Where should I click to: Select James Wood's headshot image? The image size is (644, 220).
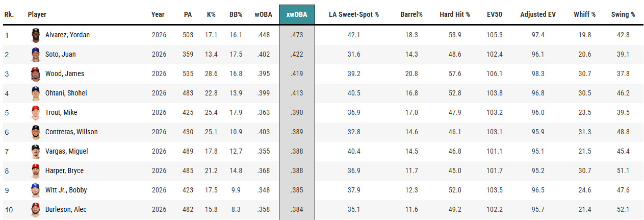tap(35, 74)
